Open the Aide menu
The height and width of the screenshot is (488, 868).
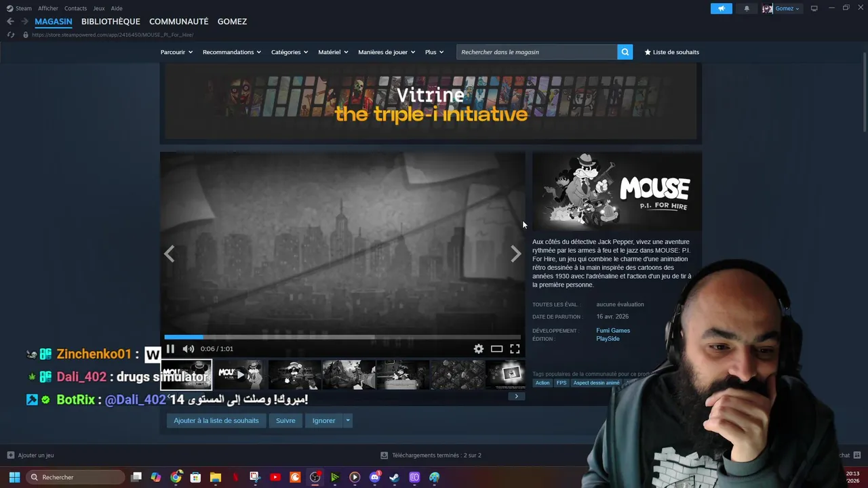coord(117,8)
